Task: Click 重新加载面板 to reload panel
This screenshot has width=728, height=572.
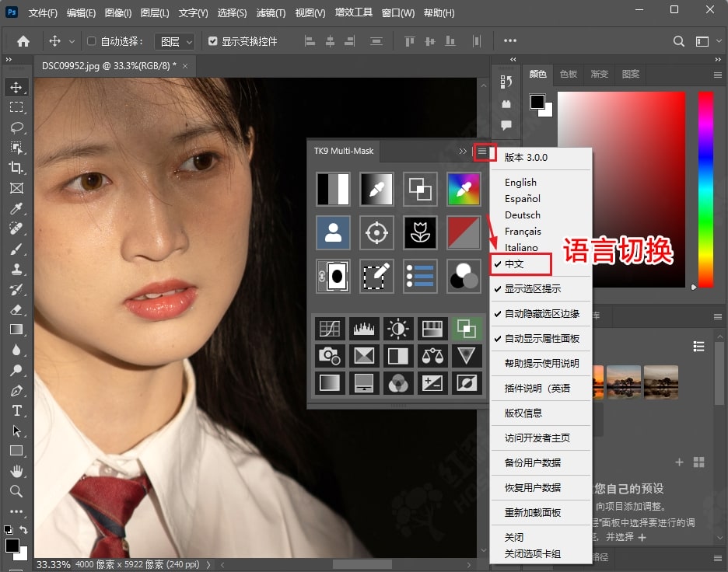Action: point(533,512)
